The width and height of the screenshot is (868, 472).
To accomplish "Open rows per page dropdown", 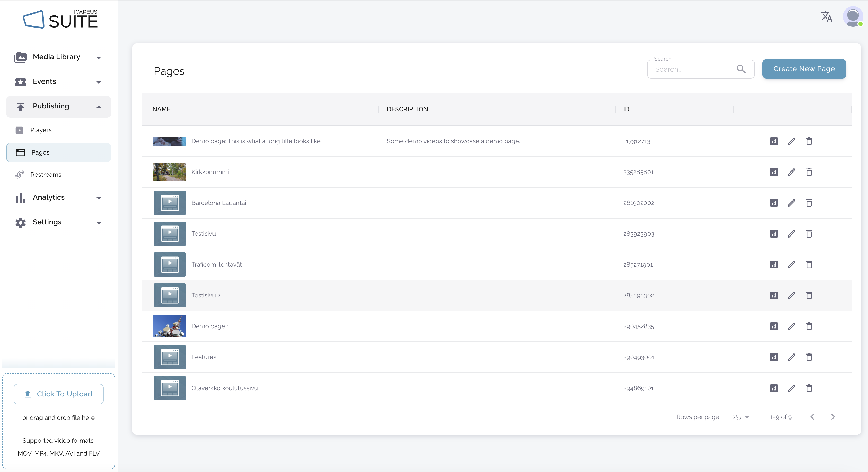I will point(741,417).
